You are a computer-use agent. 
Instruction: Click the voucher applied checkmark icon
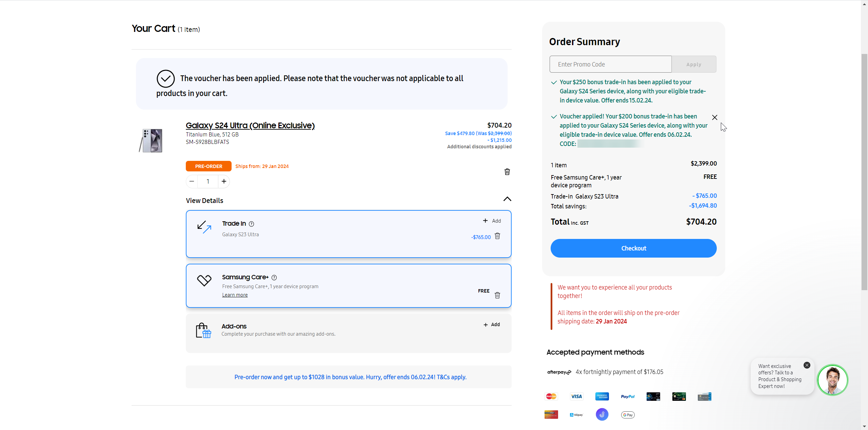[x=554, y=117]
